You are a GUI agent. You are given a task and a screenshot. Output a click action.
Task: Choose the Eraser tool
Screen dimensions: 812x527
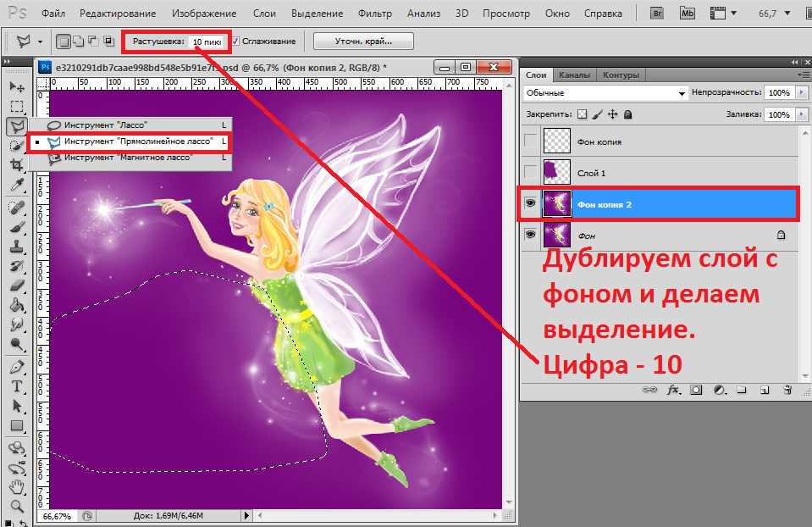point(16,286)
